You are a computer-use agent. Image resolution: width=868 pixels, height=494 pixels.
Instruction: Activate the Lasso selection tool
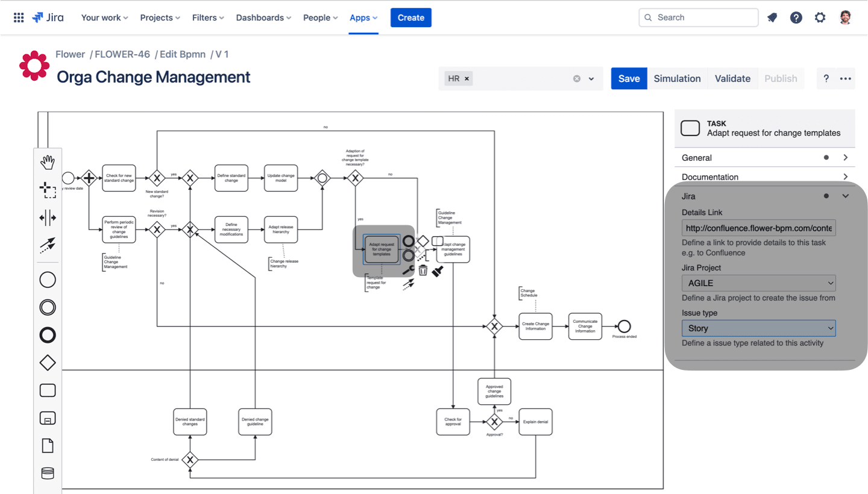(48, 189)
